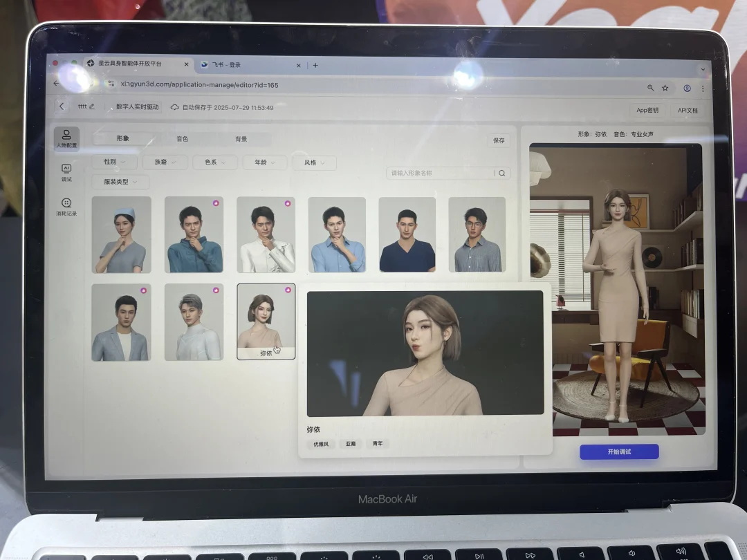The height and width of the screenshot is (560, 747).
Task: Switch to the 音色 tab
Action: tap(183, 138)
